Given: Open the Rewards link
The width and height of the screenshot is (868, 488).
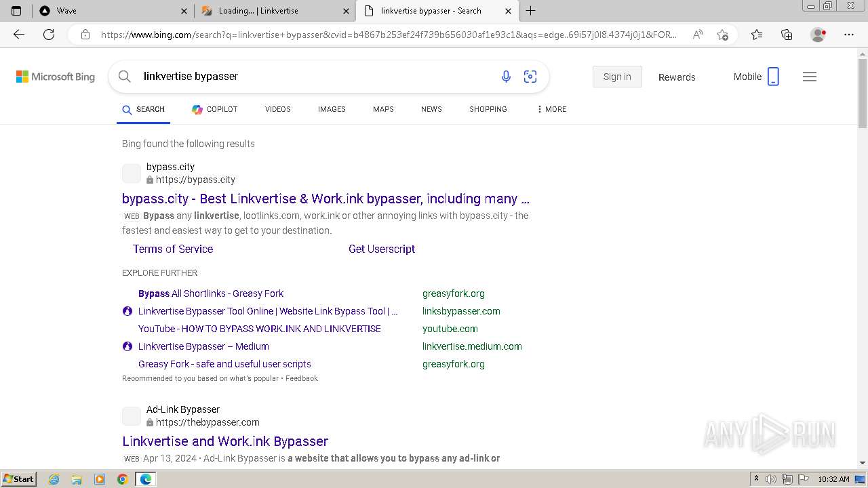Looking at the screenshot, I should click(x=677, y=77).
